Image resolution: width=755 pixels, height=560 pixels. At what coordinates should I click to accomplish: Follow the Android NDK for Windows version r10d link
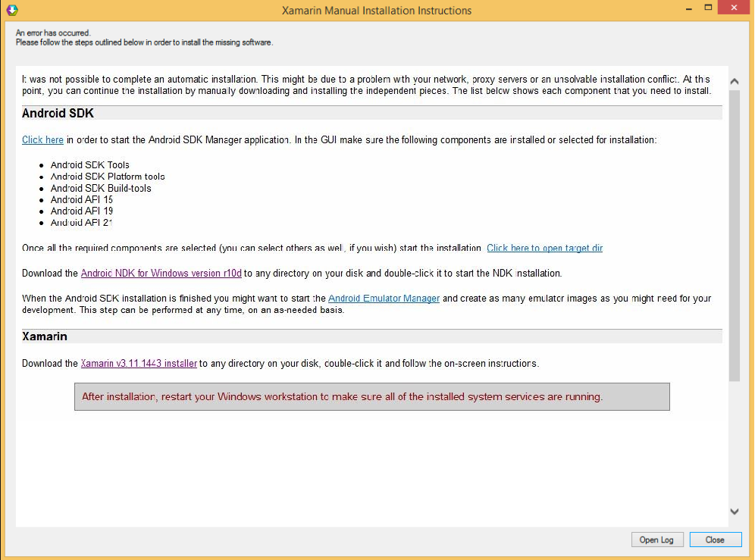[x=161, y=273]
